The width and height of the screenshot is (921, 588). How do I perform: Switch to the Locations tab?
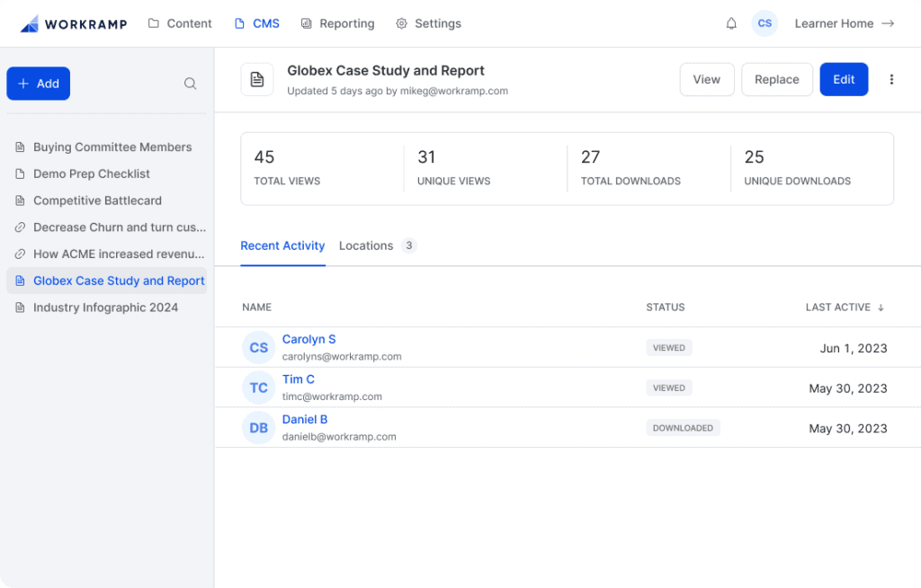click(x=366, y=245)
